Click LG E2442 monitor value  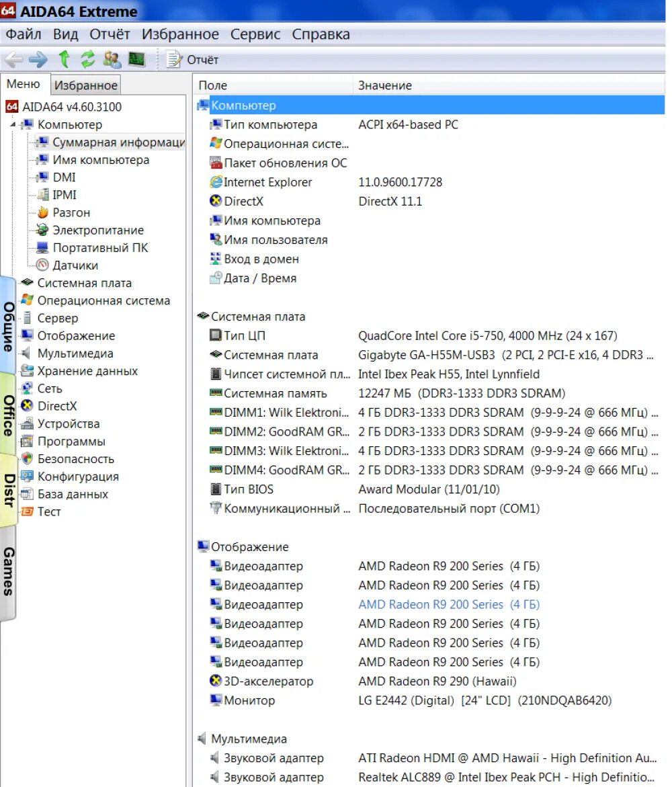485,700
